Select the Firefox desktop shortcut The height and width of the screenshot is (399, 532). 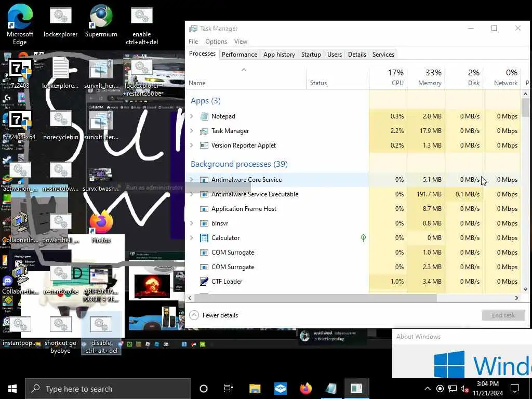pyautogui.click(x=101, y=227)
